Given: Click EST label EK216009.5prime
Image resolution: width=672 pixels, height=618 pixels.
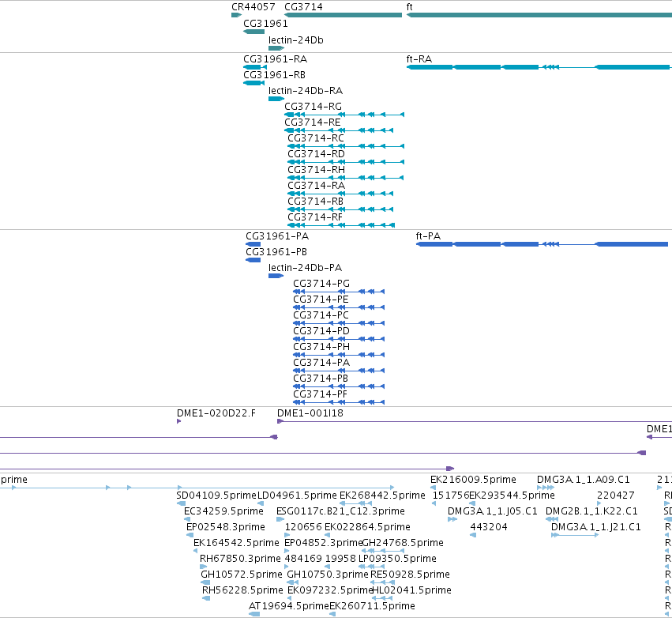Looking at the screenshot, I should 473,480.
